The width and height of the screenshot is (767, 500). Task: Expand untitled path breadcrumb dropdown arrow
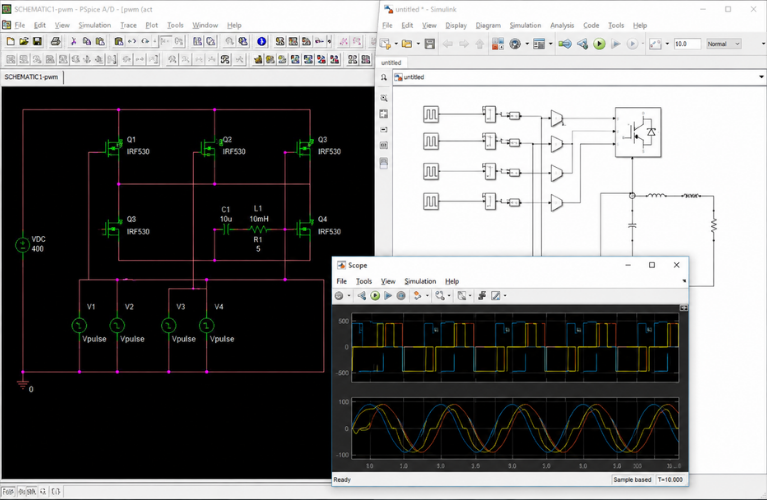point(761,77)
